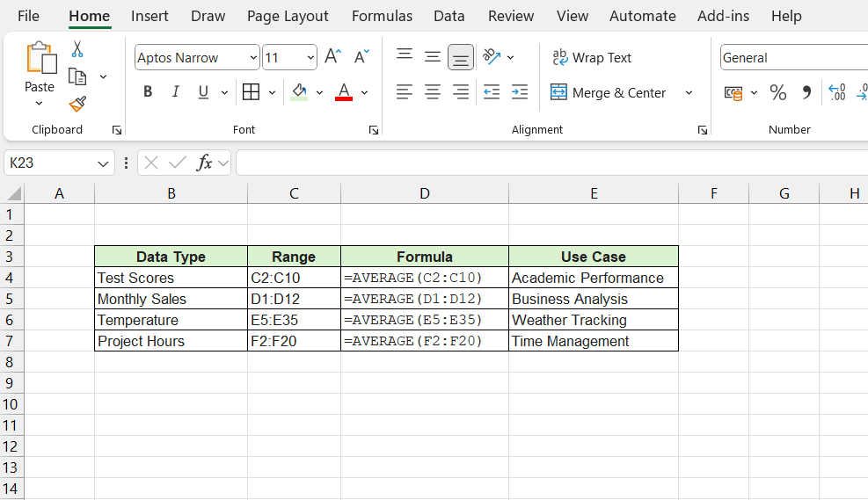This screenshot has width=868, height=500.
Task: Expand the Name Box K23 dropdown
Action: (103, 163)
